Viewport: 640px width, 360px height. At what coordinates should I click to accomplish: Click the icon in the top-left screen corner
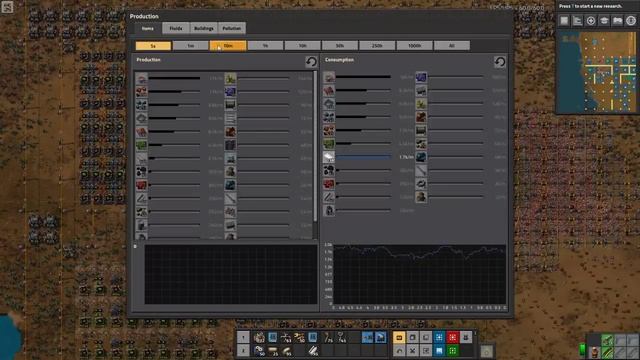(x=7, y=7)
